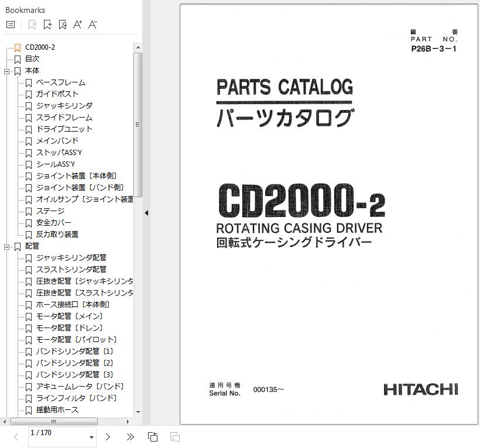Click the horizontal scroll right arrow
The width and height of the screenshot is (480, 448).
pyautogui.click(x=128, y=422)
